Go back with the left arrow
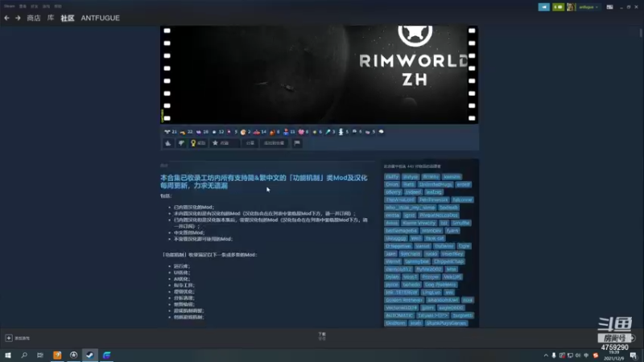The image size is (644, 362). click(x=6, y=18)
